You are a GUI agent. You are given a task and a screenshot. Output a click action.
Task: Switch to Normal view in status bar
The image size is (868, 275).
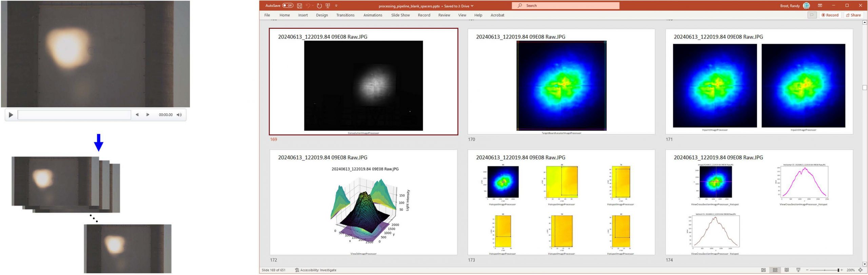pos(763,270)
